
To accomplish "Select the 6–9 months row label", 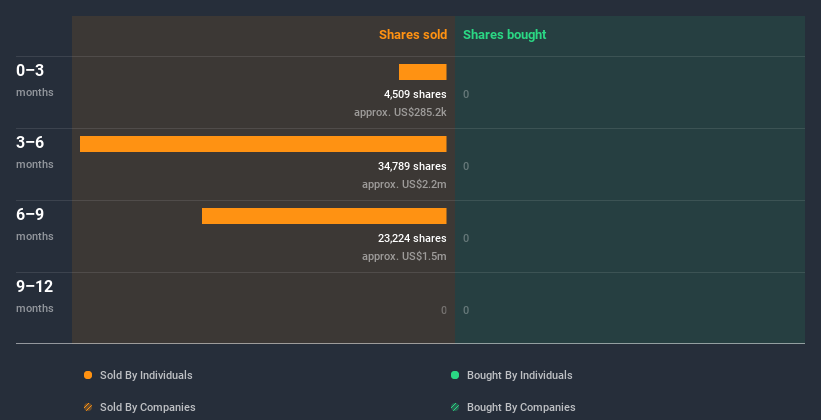I will 35,224.
